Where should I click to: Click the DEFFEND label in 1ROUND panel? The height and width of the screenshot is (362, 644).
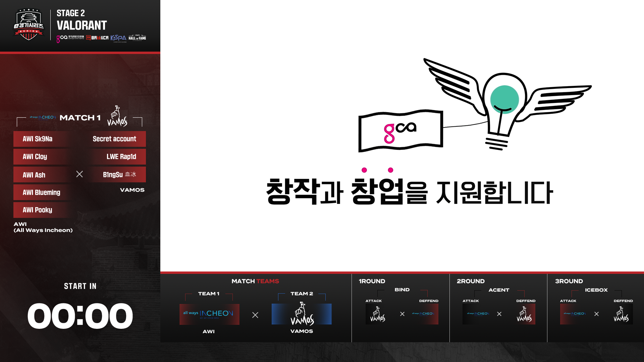click(x=429, y=301)
